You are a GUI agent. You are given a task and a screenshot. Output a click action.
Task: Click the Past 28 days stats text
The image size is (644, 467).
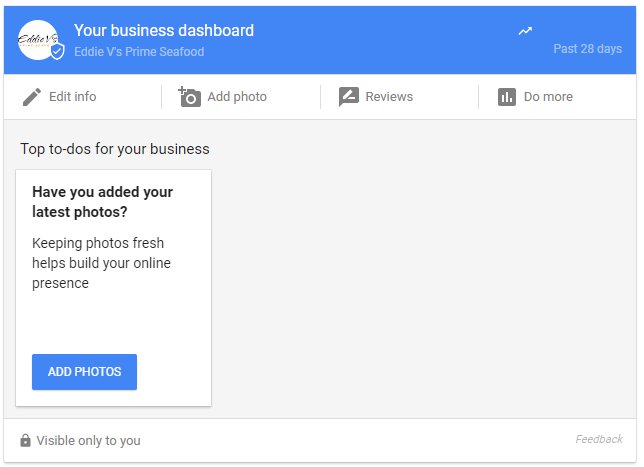pyautogui.click(x=588, y=49)
